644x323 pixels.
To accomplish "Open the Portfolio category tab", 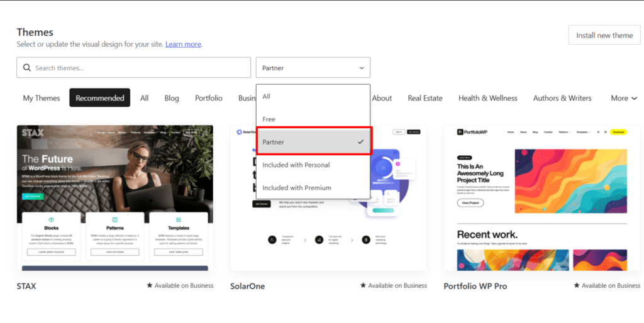I will tap(209, 98).
